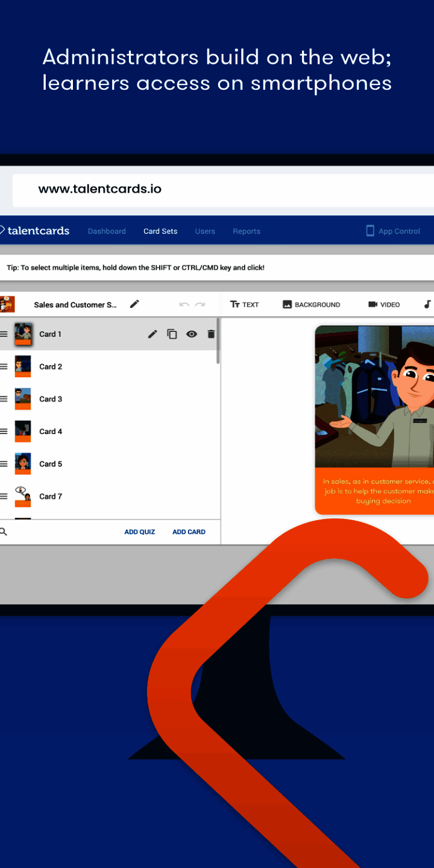Open the VIDEO tool in editor toolbar
This screenshot has height=868, width=434.
384,304
